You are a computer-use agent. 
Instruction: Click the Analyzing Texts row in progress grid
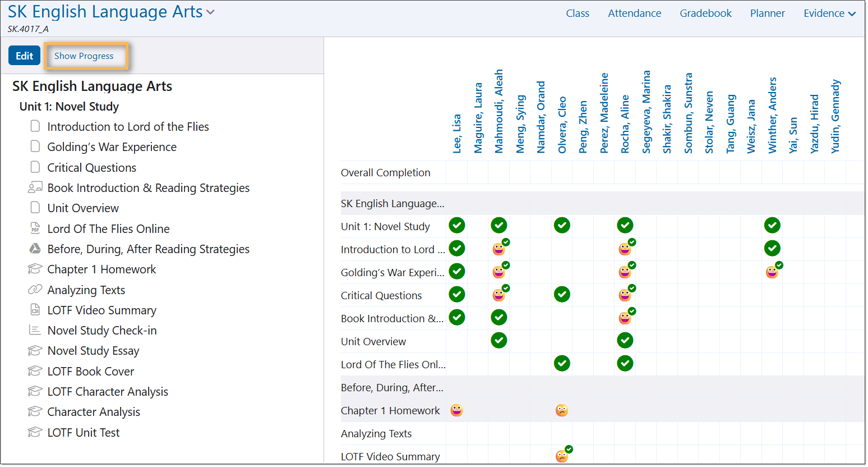point(376,433)
